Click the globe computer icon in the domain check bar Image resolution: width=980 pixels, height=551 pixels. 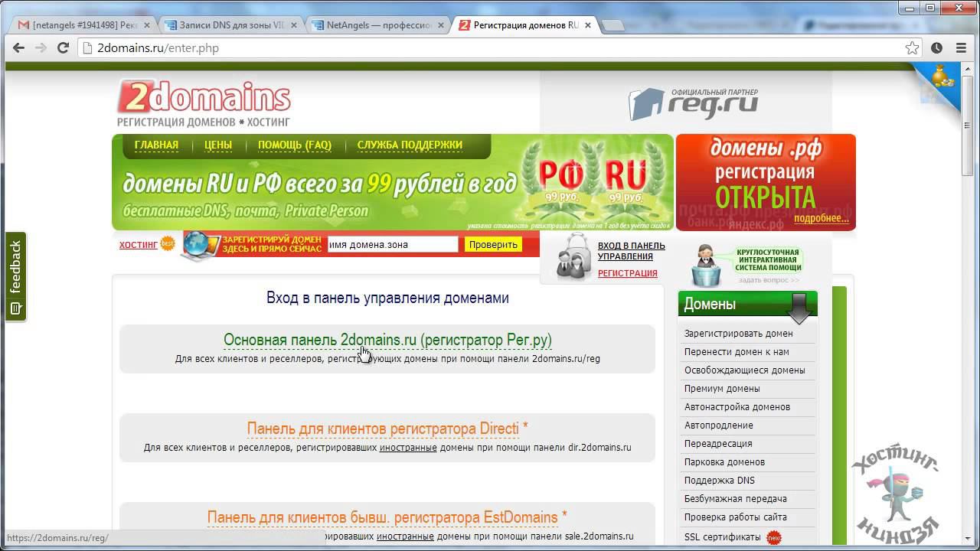[200, 245]
